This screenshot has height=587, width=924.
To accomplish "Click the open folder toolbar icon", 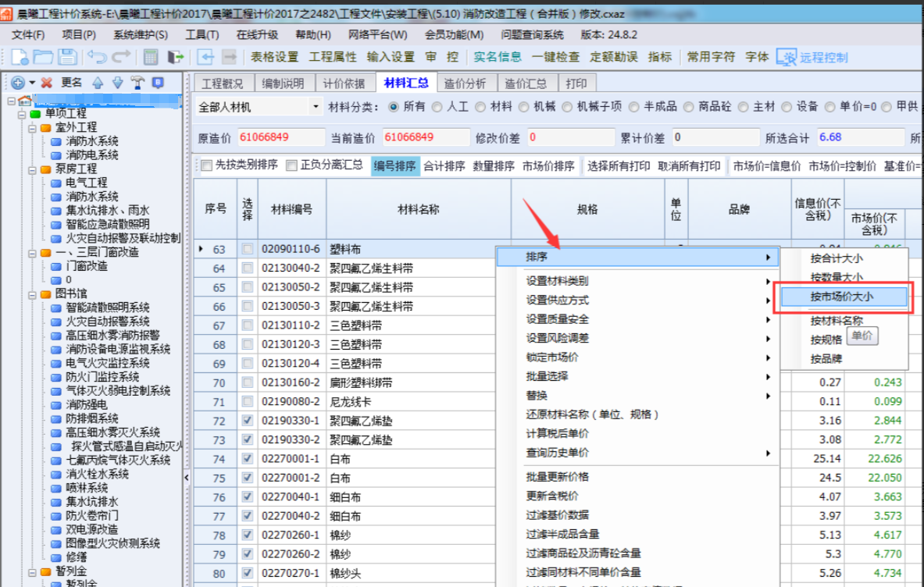I will click(x=43, y=57).
